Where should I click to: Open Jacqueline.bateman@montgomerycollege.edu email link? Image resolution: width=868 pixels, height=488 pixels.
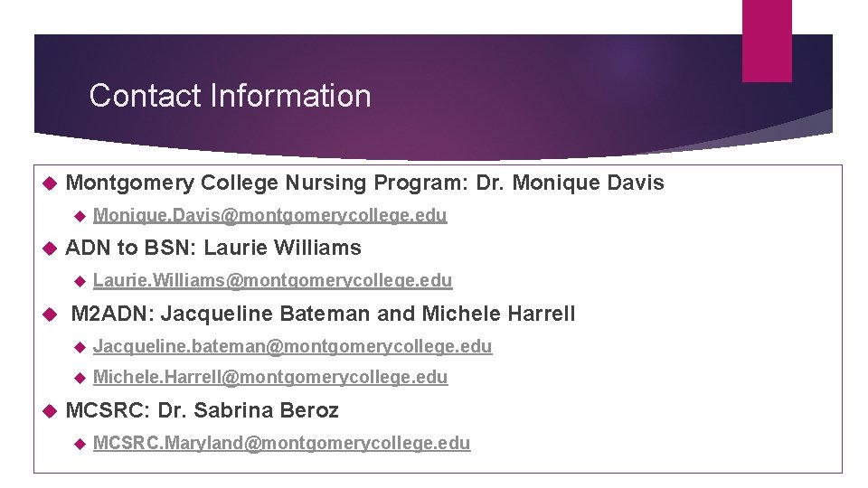click(292, 346)
